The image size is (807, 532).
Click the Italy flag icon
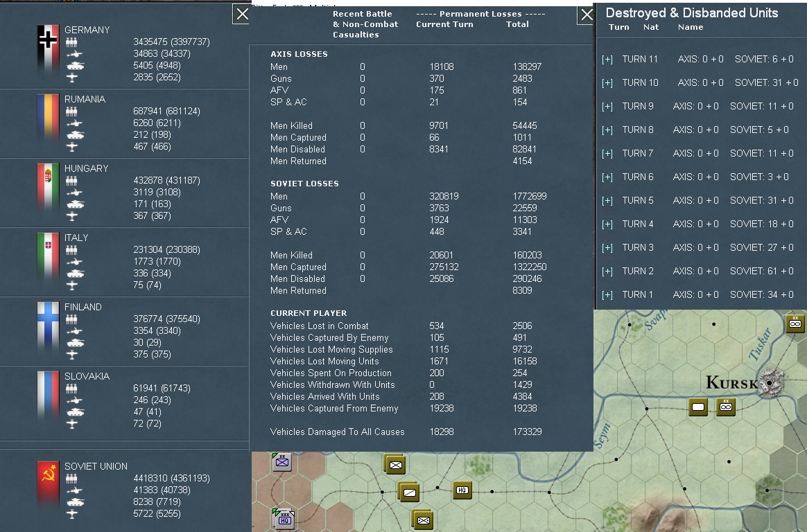point(48,256)
